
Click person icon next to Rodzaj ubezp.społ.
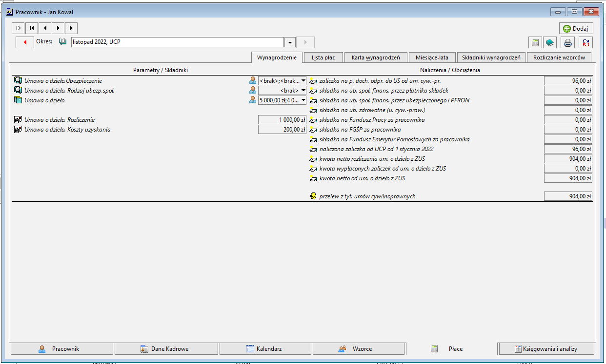(x=253, y=90)
